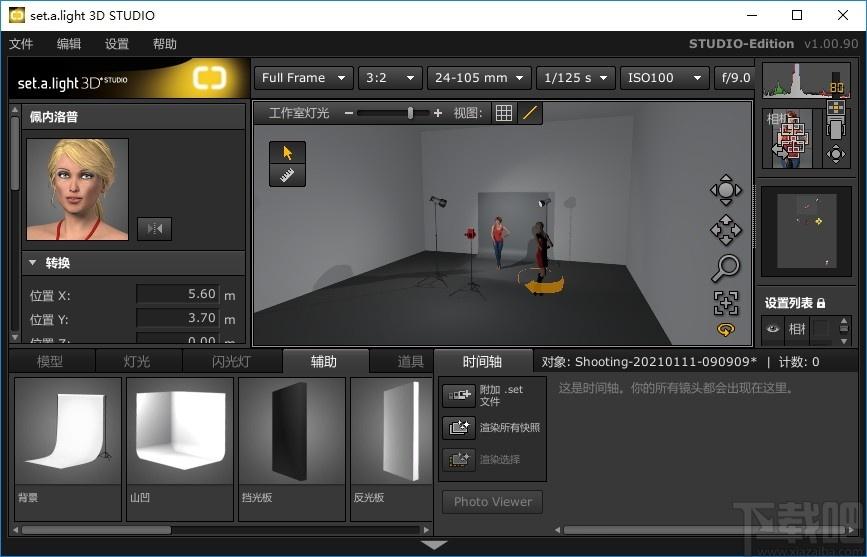Click the render selection icon

click(459, 459)
